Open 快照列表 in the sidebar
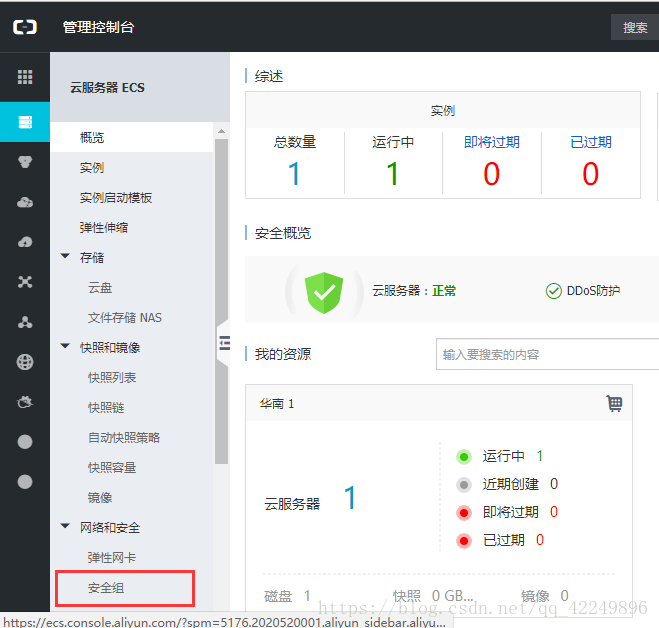This screenshot has height=628, width=659. (x=112, y=378)
